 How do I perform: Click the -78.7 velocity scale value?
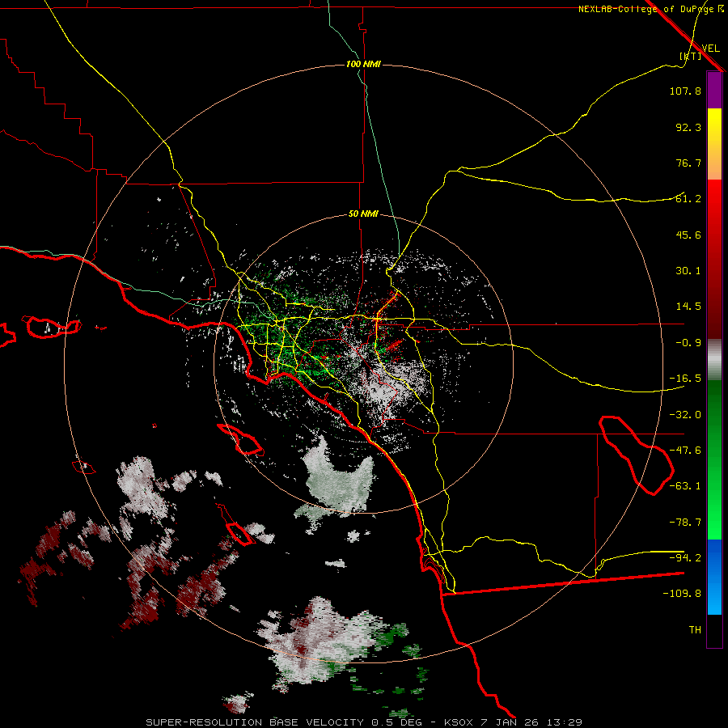685,523
